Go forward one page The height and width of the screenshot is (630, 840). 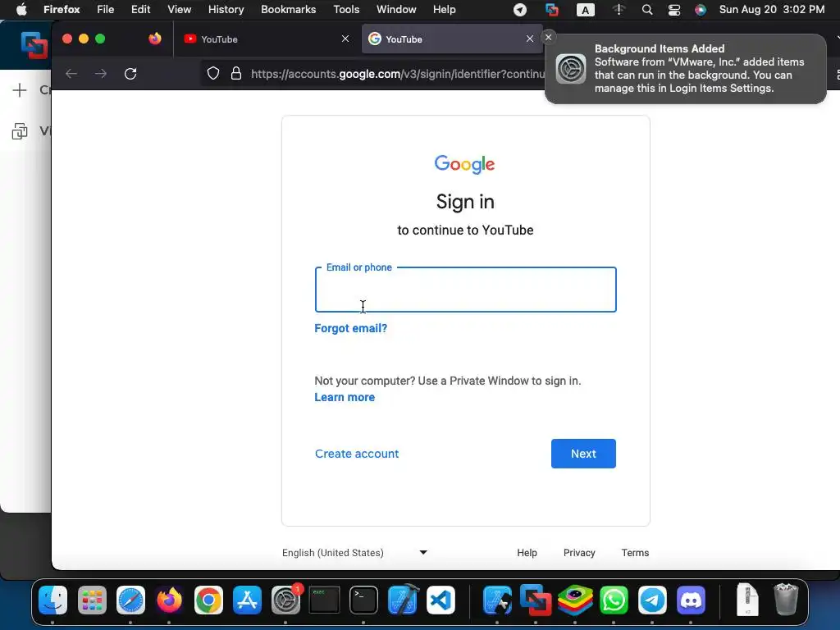pos(101,73)
